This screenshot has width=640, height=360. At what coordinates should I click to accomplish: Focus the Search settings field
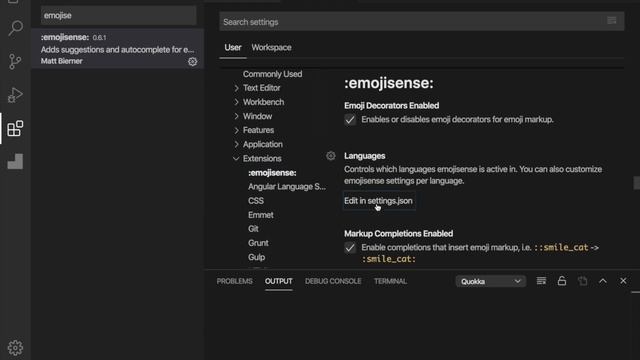(x=422, y=22)
